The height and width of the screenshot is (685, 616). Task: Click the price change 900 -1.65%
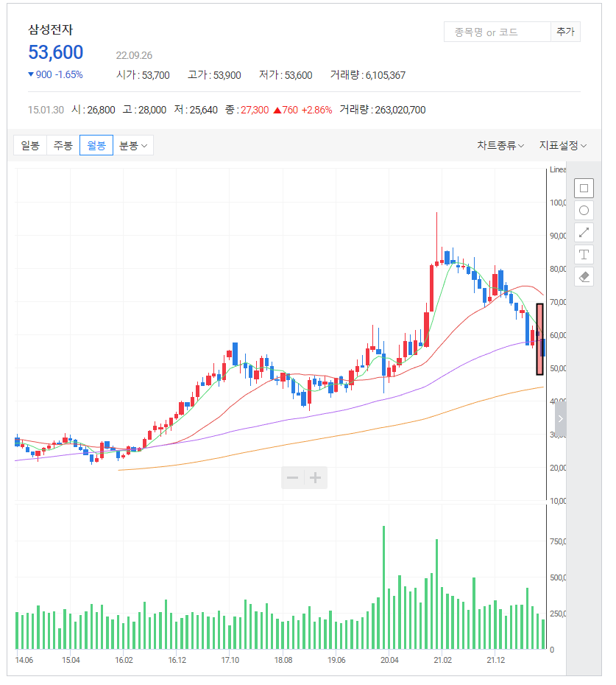pyautogui.click(x=55, y=74)
